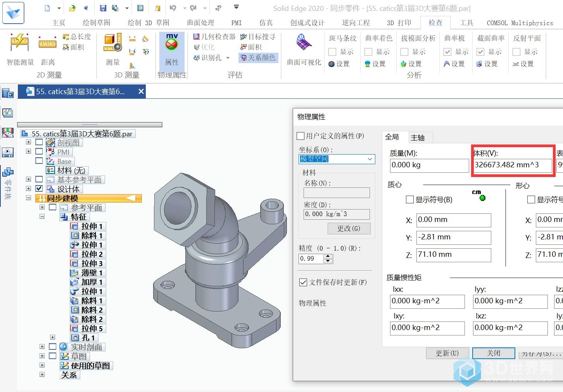Click the New document icon
Screen dimensions: 563x392
(47, 8)
